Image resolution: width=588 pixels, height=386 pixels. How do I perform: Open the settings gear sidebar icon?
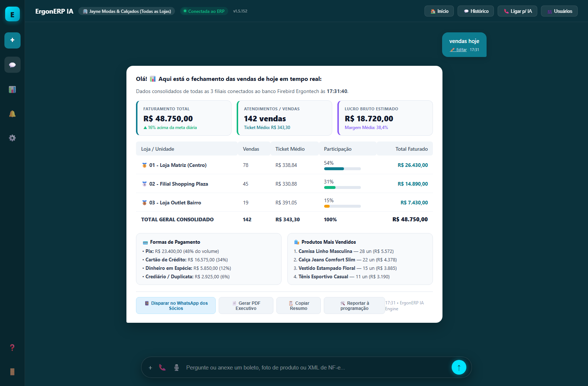[x=12, y=138]
